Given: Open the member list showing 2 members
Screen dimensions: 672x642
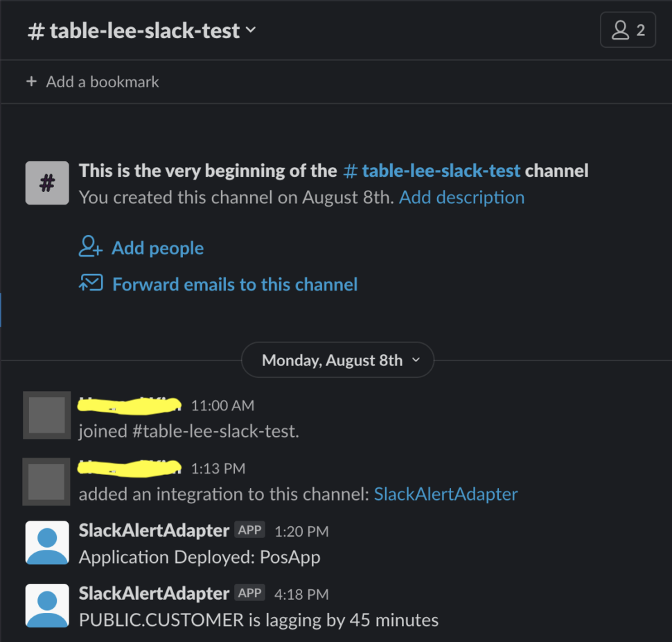Looking at the screenshot, I should (628, 31).
